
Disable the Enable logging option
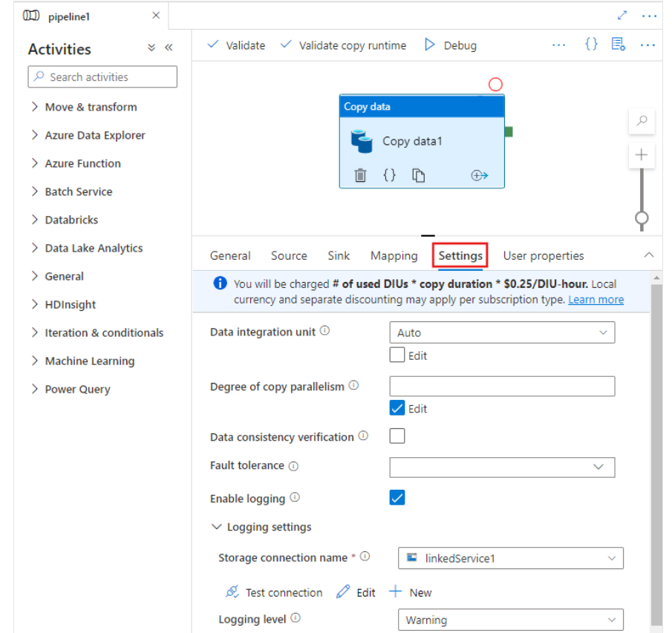397,497
